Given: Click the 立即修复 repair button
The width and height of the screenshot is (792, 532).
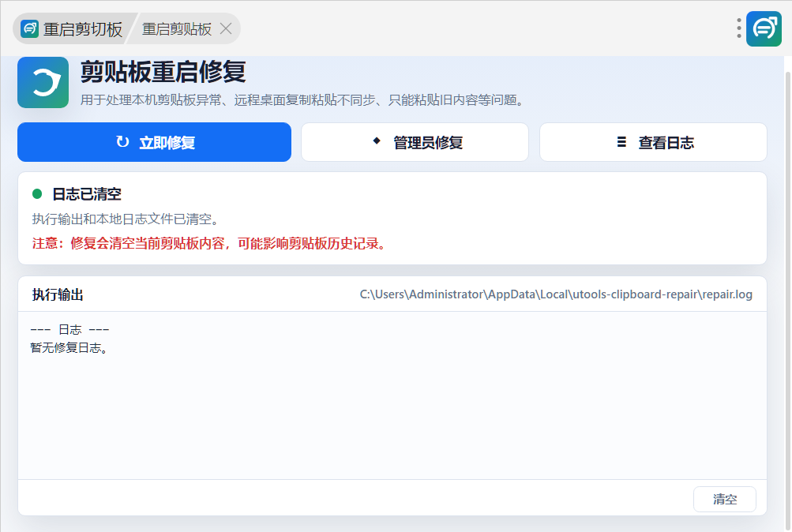Looking at the screenshot, I should coord(154,142).
